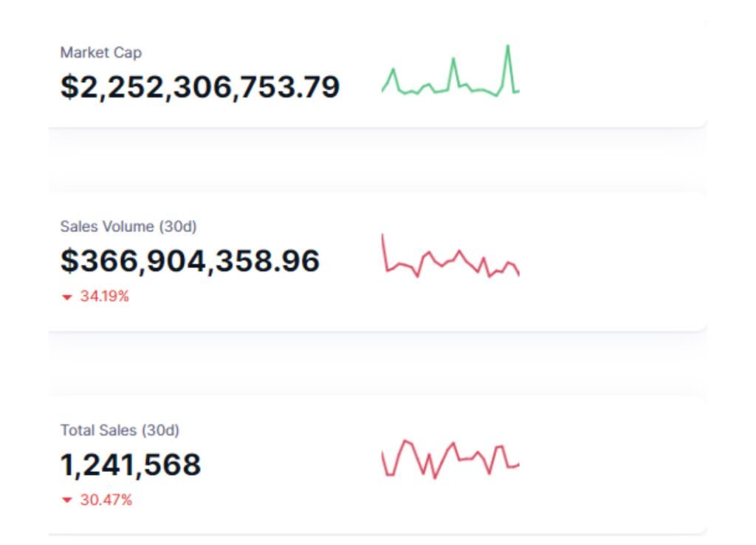Screen dimensions: 756x545
Task: Click the Total Sales (30d) label
Action: tap(120, 430)
